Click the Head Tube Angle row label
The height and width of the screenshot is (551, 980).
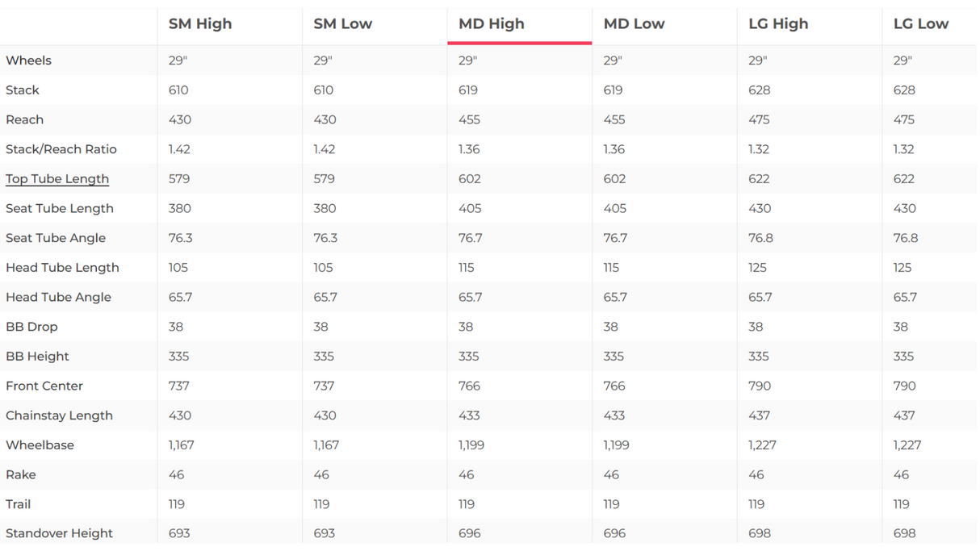tap(58, 297)
